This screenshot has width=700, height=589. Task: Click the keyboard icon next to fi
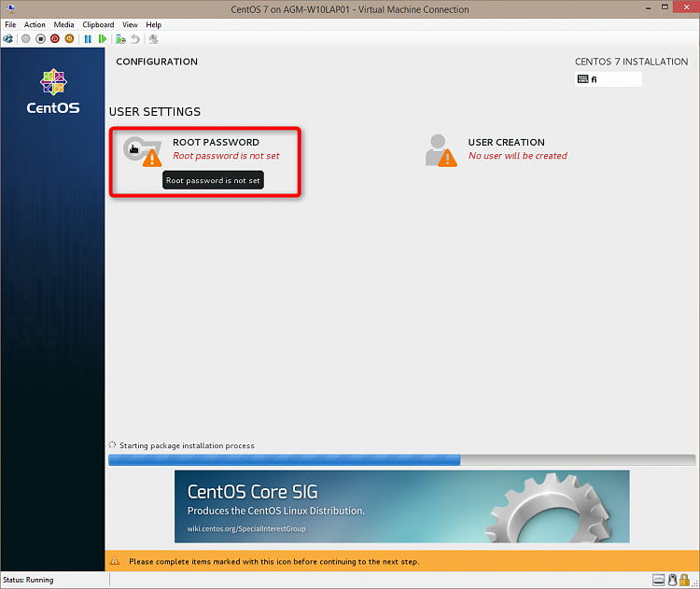(x=582, y=79)
